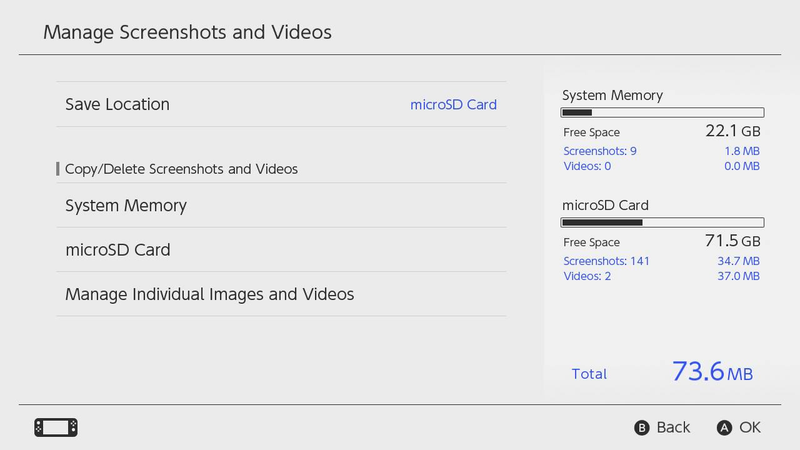The width and height of the screenshot is (800, 450).
Task: Click the Manage Screenshots and Videos title
Action: tap(187, 32)
